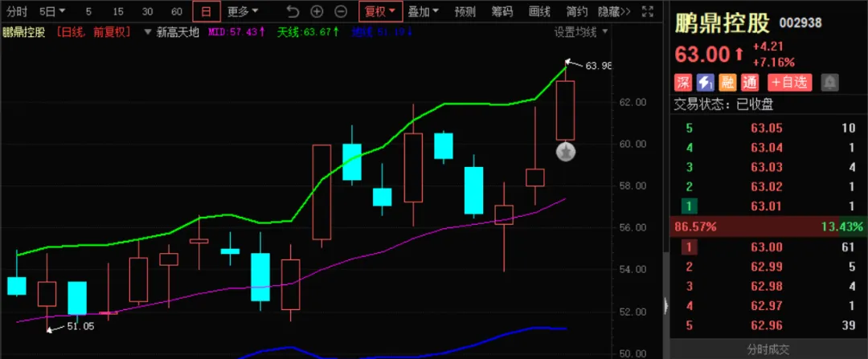The width and height of the screenshot is (868, 359).
Task: Switch the chart to full screen
Action: click(646, 11)
